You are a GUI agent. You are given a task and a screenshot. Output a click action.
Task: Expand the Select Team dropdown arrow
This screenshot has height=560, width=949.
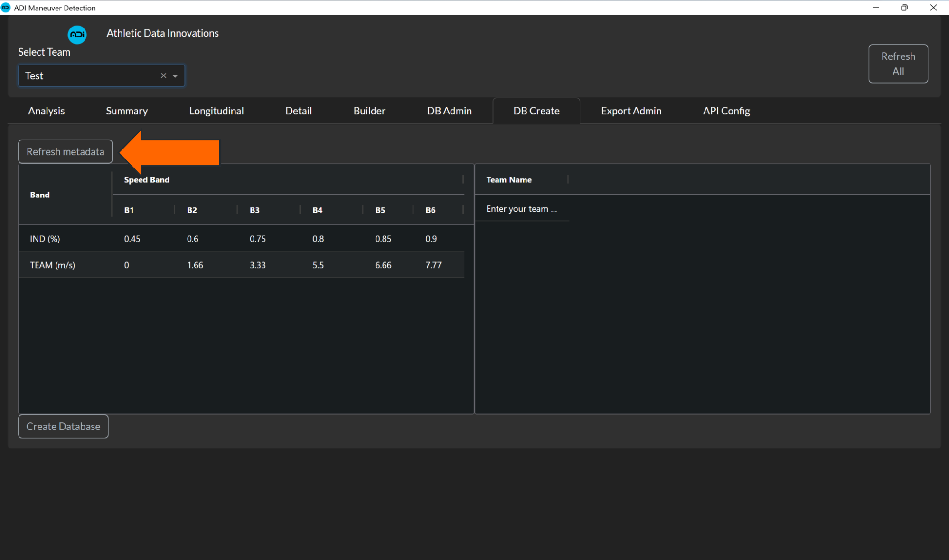coord(175,76)
